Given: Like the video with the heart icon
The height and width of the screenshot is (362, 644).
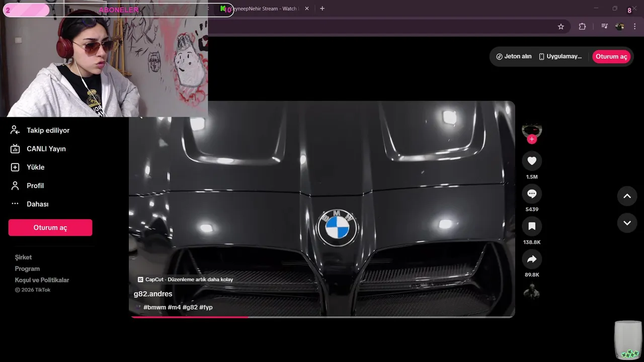Looking at the screenshot, I should [x=532, y=161].
